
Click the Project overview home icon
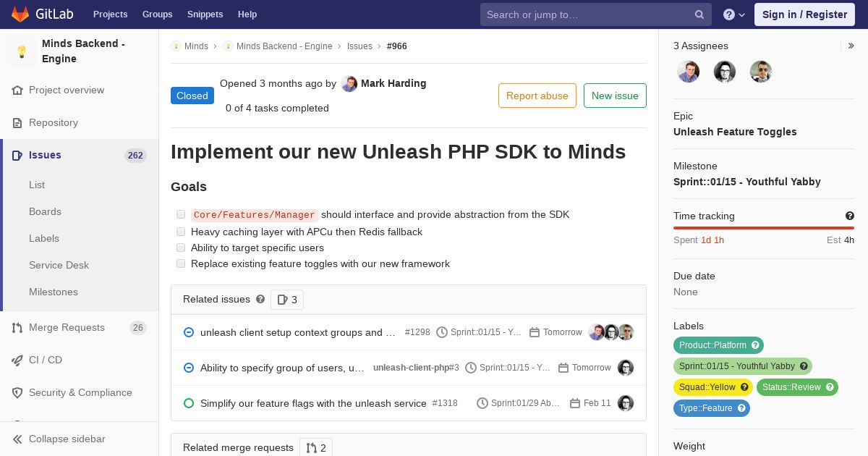(17, 90)
